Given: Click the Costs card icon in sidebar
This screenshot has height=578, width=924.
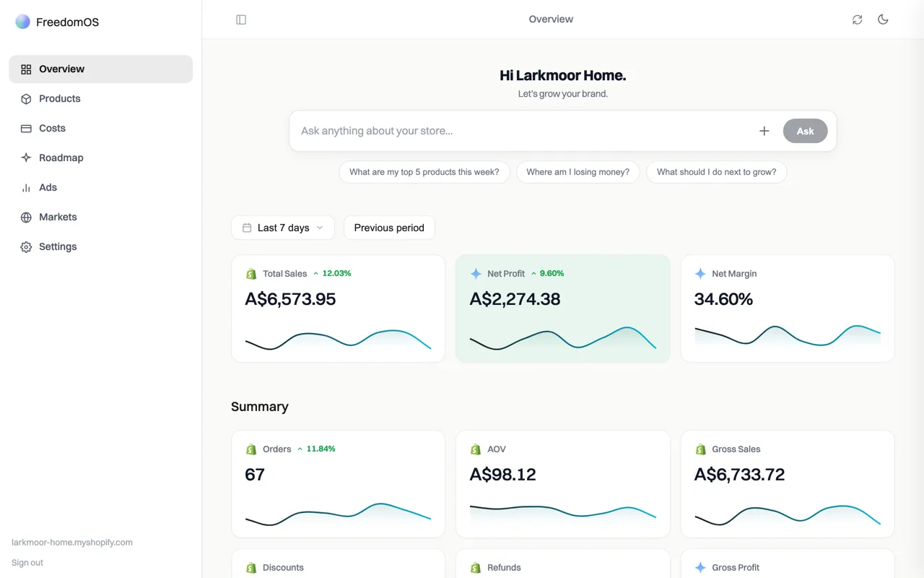Looking at the screenshot, I should coord(26,129).
